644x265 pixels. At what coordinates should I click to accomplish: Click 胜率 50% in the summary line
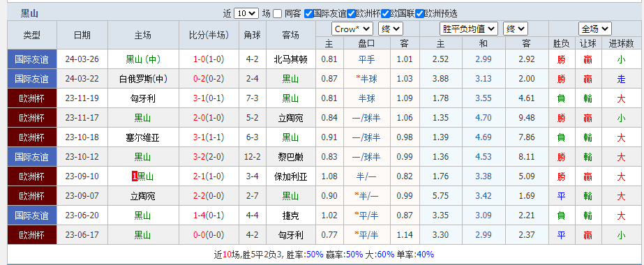click(315, 255)
